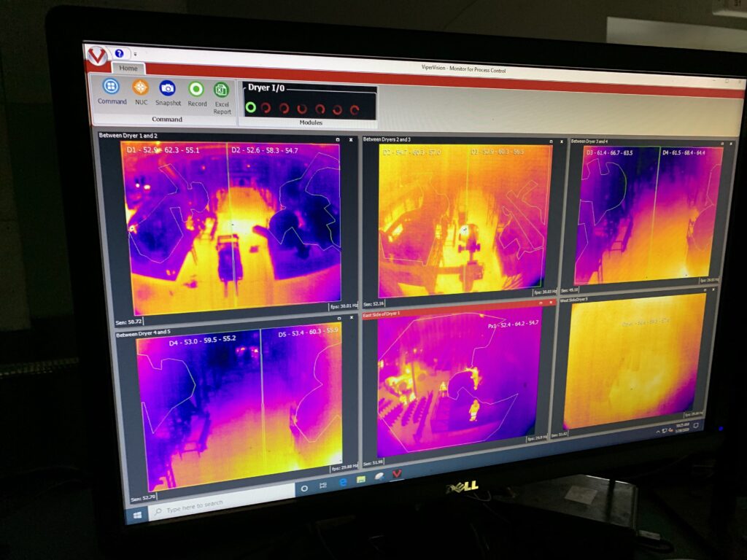Open Task View on the taskbar
The image size is (747, 560).
[x=322, y=484]
